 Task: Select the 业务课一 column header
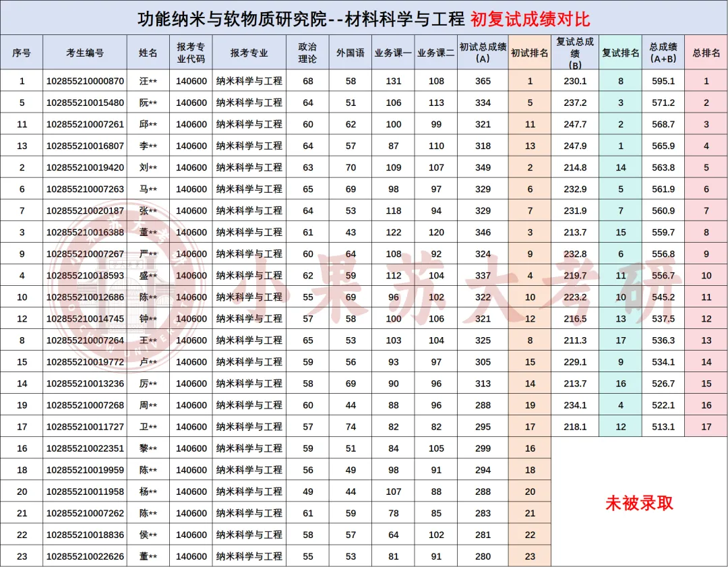pos(393,53)
